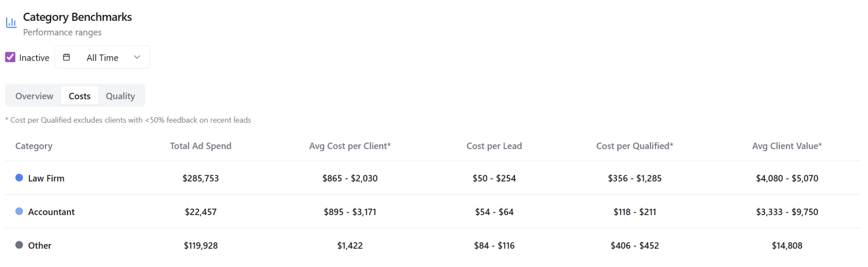Sort by the Total Ad Spend column header
The image size is (868, 267).
200,146
